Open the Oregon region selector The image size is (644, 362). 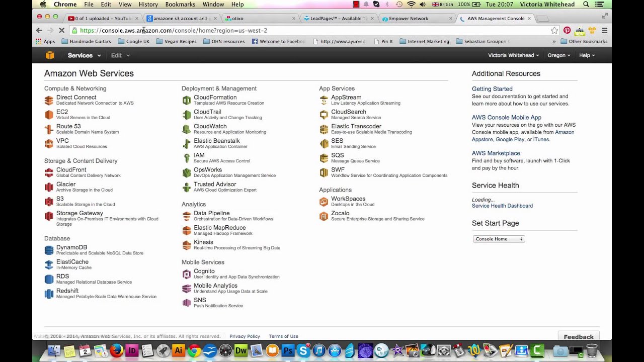point(558,55)
